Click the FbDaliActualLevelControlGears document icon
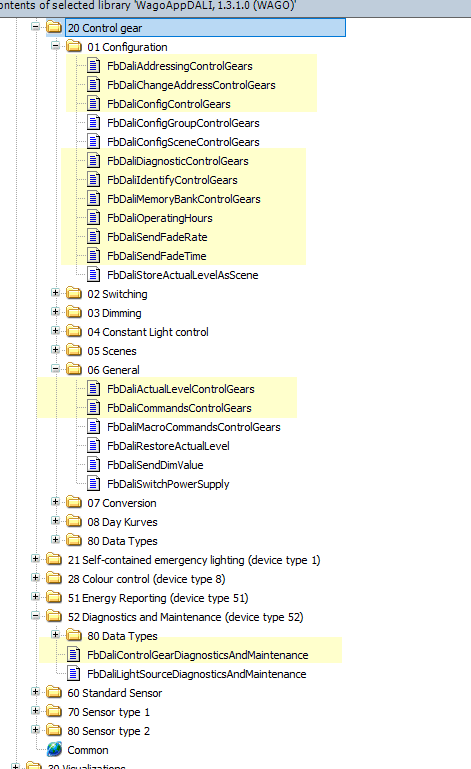The image size is (471, 769). click(94, 389)
